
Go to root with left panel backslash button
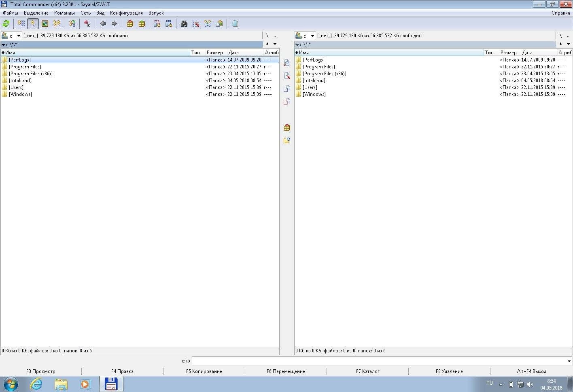tap(267, 36)
